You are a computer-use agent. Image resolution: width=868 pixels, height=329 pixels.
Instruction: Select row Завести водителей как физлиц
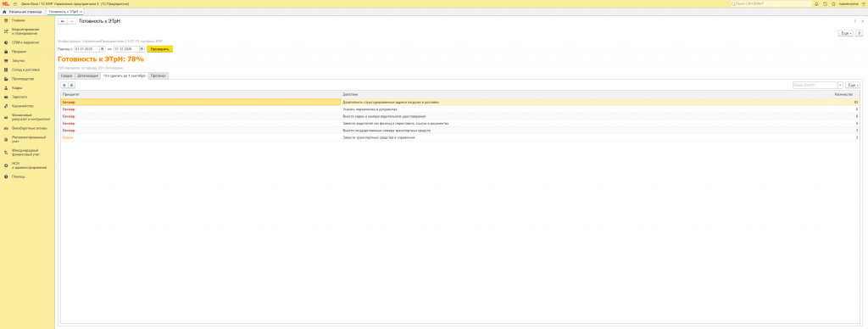460,124
